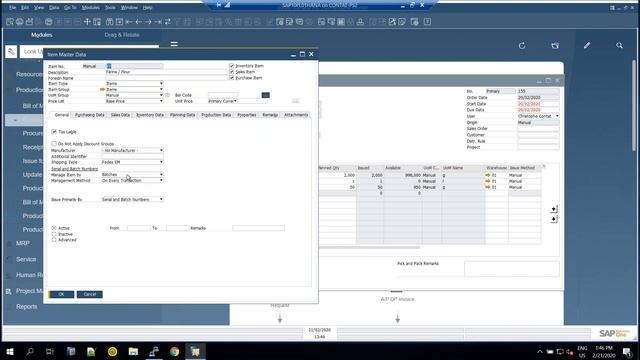Click the move-row-down arrow beside the grid

pos(554,209)
